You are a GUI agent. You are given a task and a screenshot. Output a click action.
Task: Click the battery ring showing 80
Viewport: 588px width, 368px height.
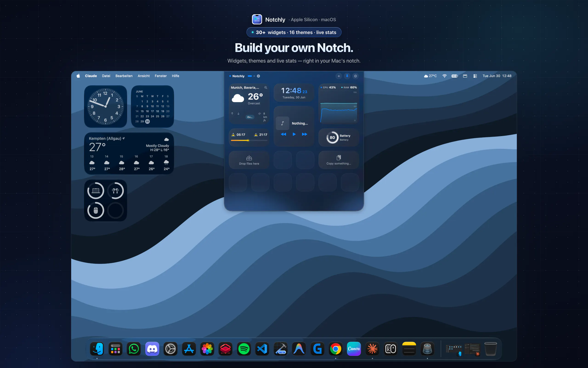332,138
